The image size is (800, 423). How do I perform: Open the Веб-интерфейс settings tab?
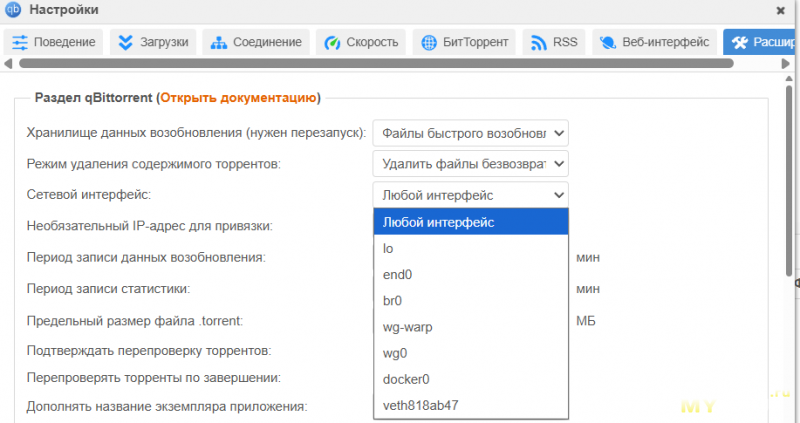[654, 42]
